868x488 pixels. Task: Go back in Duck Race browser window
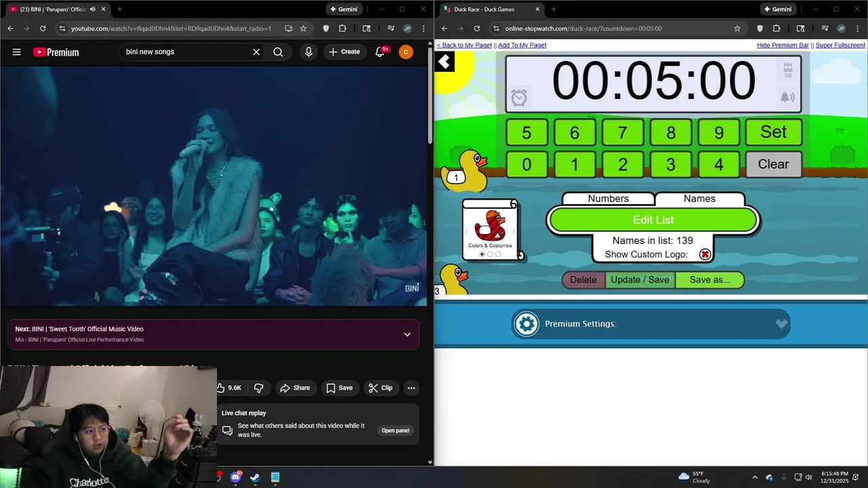click(x=444, y=28)
